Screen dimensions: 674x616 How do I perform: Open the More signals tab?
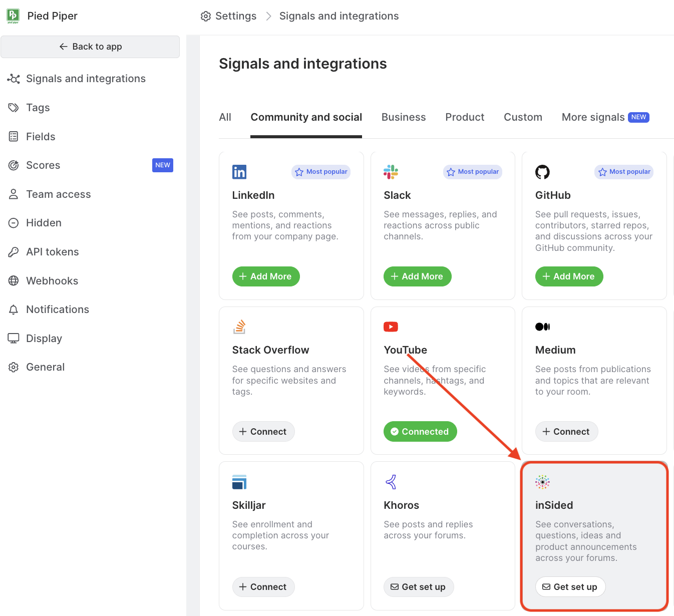point(605,117)
